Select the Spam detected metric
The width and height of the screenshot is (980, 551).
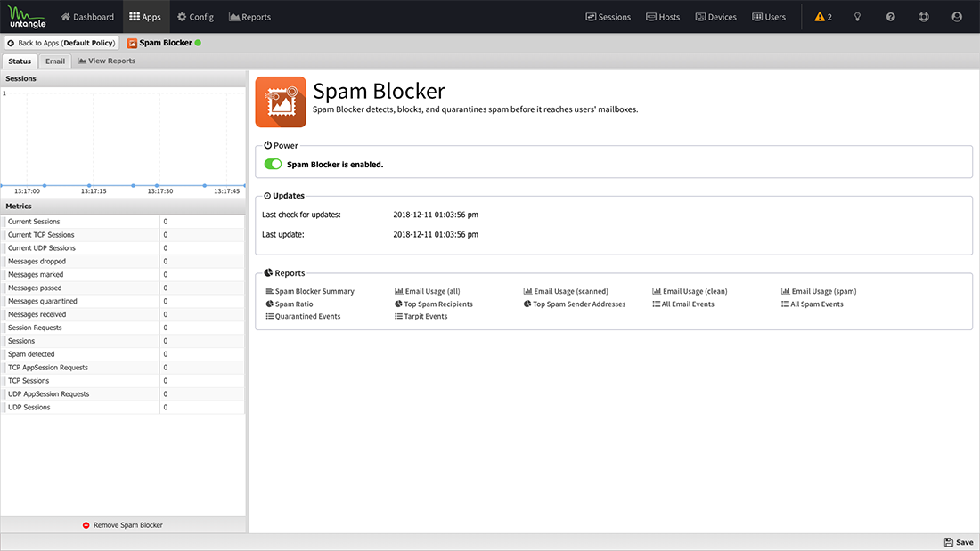pos(123,354)
